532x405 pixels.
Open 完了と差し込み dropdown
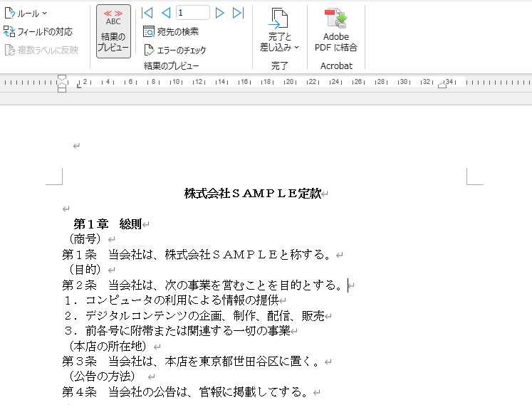[x=279, y=31]
